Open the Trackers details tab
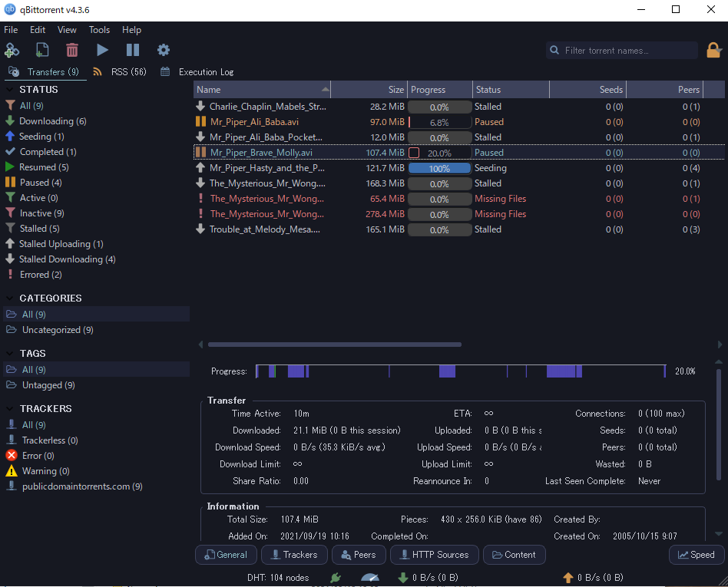Screen dimensions: 728x587 tap(294, 555)
